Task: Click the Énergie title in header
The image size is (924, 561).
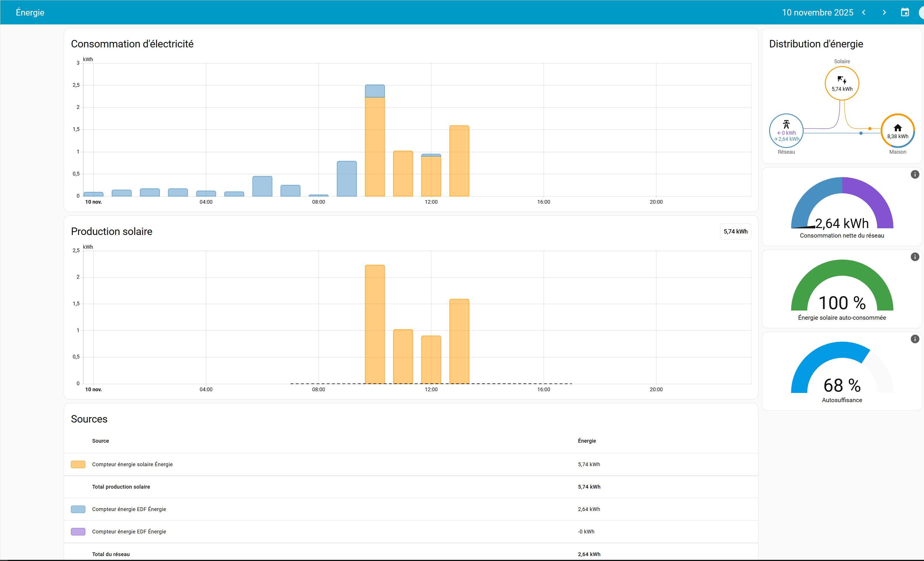Action: tap(30, 12)
